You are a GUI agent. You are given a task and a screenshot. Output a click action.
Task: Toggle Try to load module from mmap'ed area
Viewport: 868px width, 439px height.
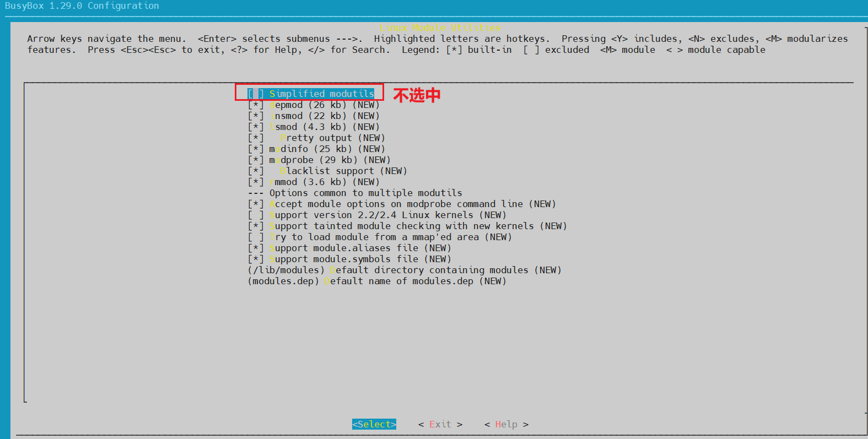point(380,237)
